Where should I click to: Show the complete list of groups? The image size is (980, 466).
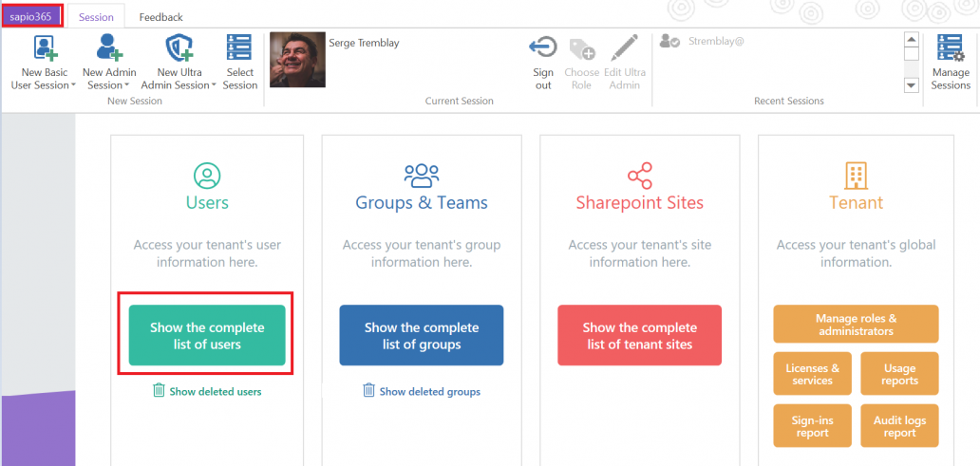(x=422, y=335)
